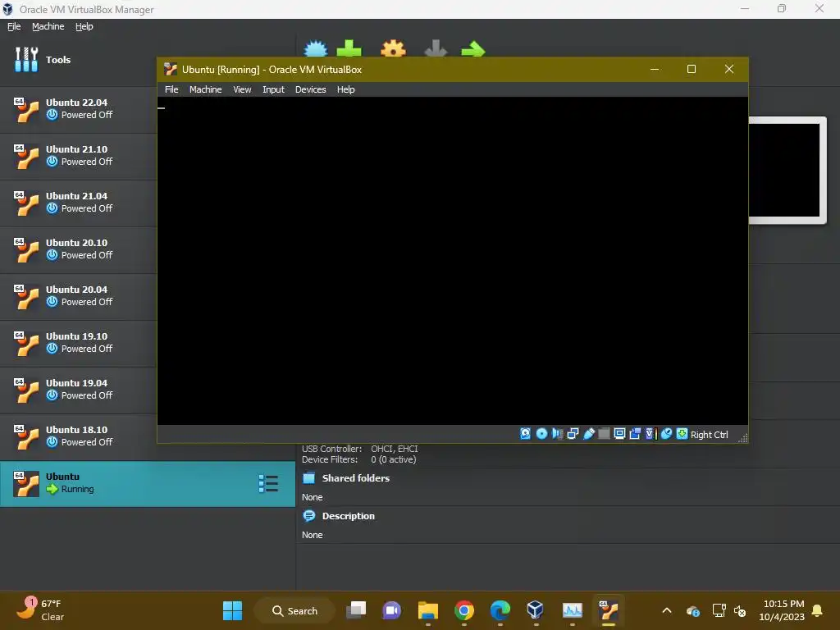Click the Description speech bubble icon
This screenshot has width=840, height=630.
click(309, 516)
